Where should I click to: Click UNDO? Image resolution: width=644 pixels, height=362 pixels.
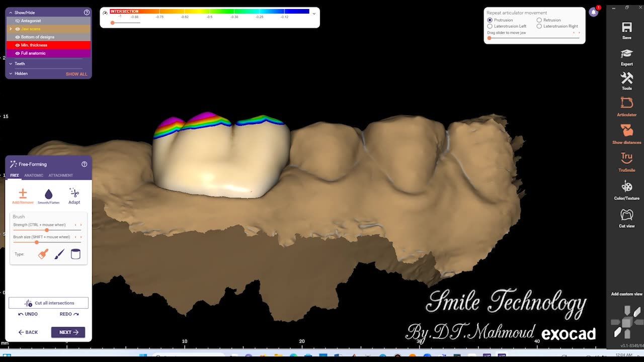28,314
